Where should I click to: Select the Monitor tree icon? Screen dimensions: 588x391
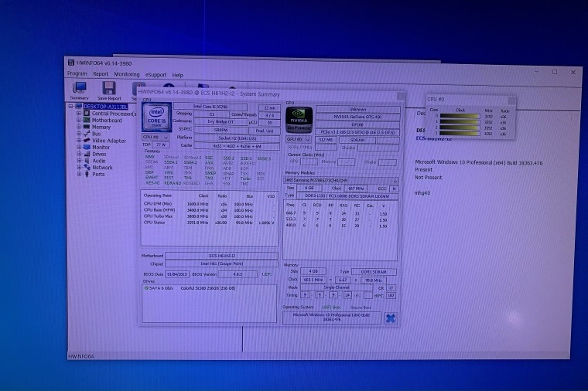pyautogui.click(x=87, y=147)
